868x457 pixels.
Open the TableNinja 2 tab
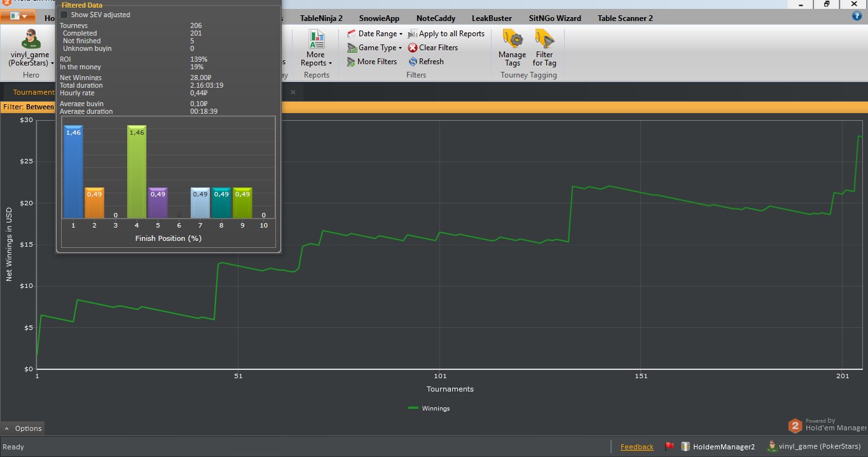click(x=321, y=18)
